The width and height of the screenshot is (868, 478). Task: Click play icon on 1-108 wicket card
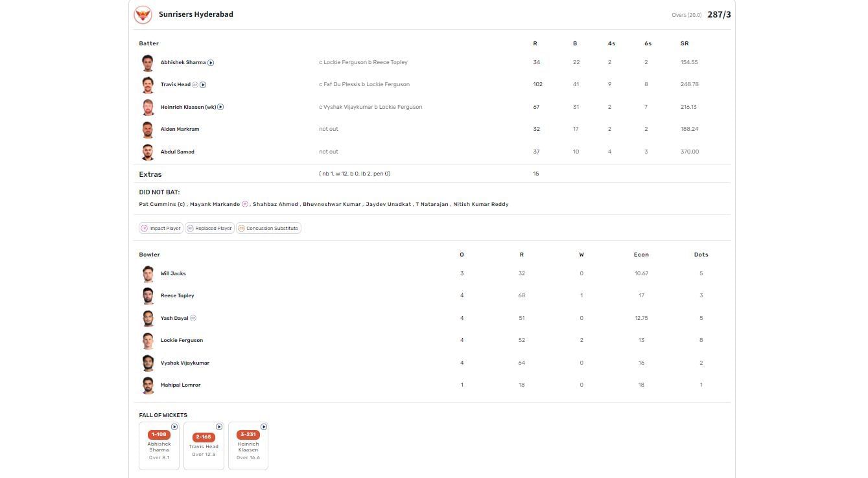[x=174, y=427]
